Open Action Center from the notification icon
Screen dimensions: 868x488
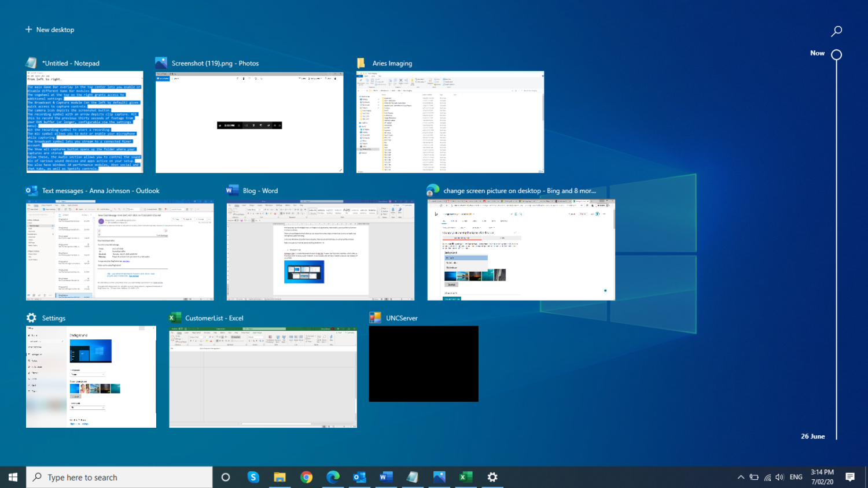tap(849, 477)
